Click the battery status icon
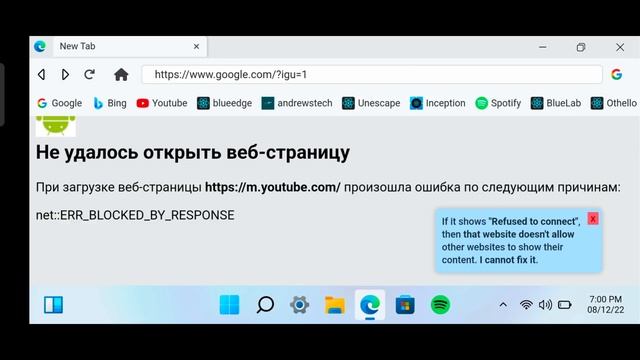 point(565,305)
